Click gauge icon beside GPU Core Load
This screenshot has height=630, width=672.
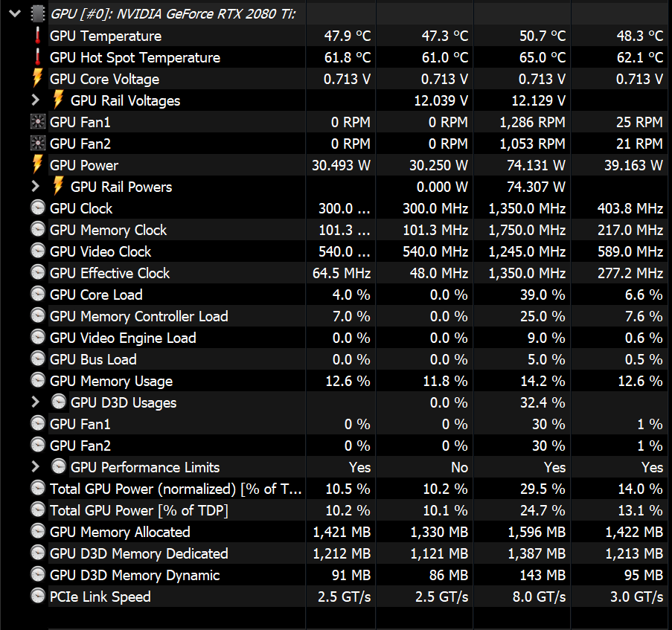tap(38, 294)
